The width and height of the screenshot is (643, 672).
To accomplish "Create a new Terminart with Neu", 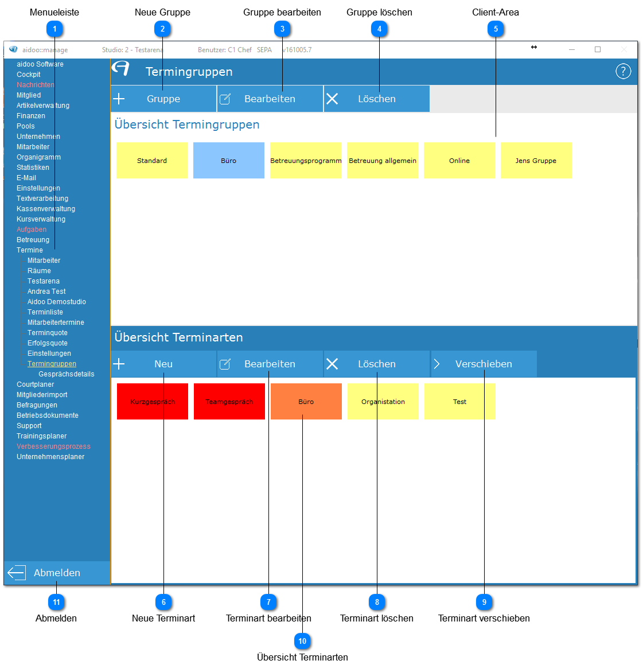I will tap(163, 364).
